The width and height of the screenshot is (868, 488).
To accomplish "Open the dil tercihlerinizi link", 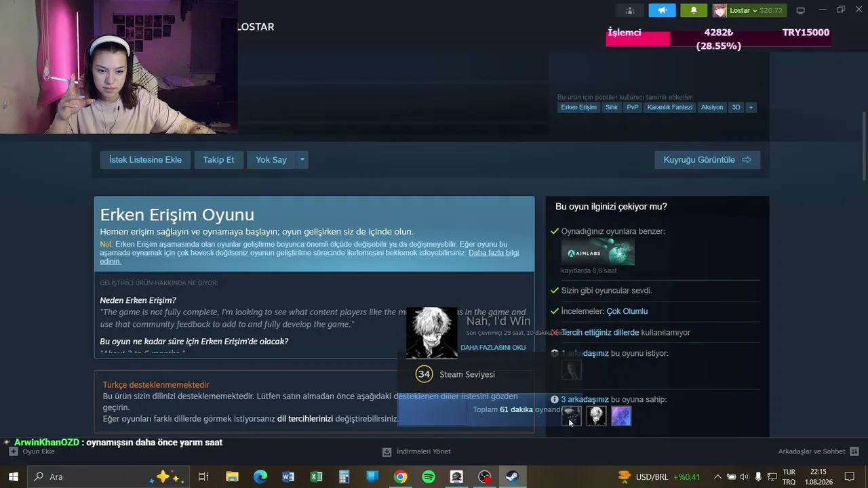I will click(x=305, y=419).
